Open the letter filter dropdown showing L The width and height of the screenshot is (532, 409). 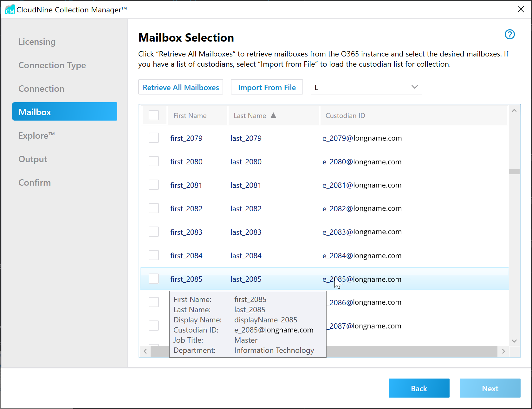[x=366, y=87]
